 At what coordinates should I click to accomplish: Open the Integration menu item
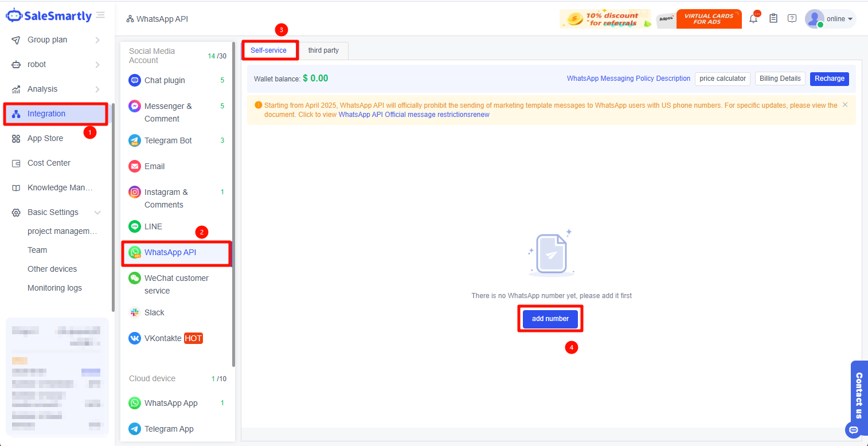pyautogui.click(x=56, y=114)
